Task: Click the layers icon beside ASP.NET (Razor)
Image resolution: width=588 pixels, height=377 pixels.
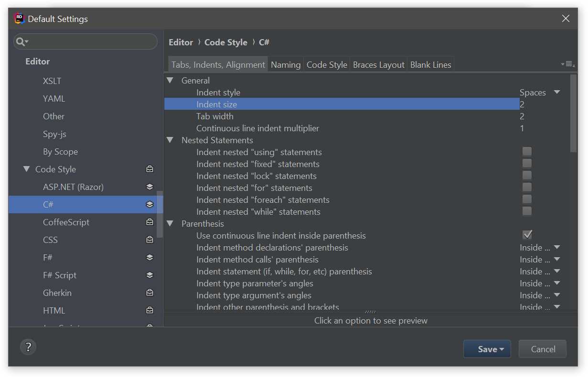Action: pyautogui.click(x=150, y=187)
